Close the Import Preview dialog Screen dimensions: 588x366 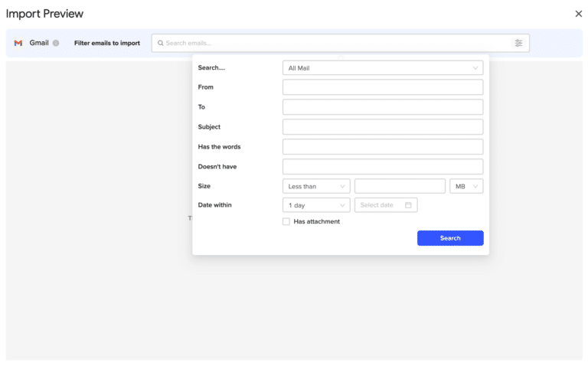(x=578, y=14)
